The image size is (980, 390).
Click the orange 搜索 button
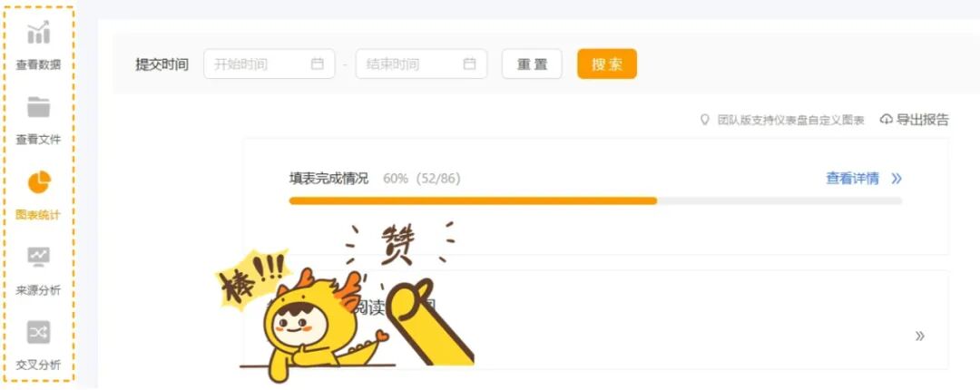607,63
